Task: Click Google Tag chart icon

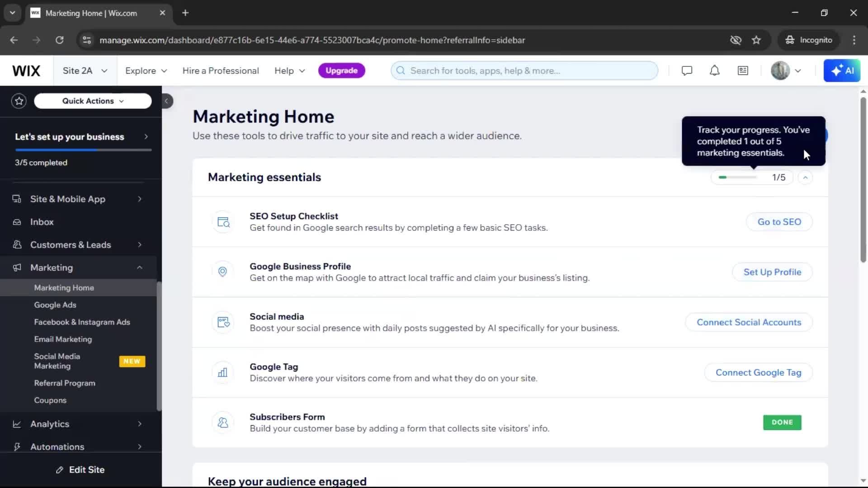Action: (x=223, y=372)
